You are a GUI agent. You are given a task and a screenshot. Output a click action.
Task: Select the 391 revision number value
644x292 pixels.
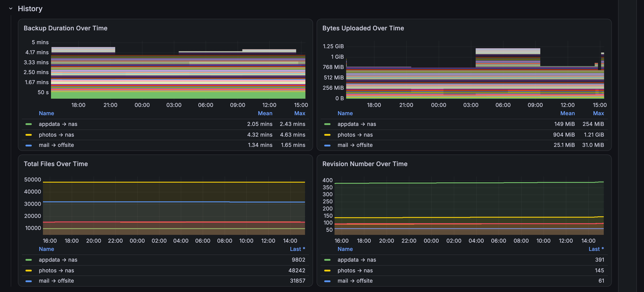click(x=600, y=260)
